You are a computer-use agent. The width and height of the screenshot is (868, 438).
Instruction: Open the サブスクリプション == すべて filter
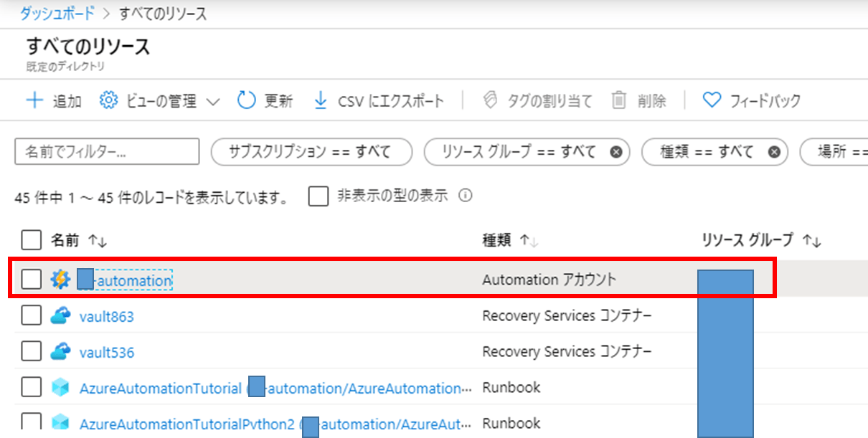pos(311,152)
